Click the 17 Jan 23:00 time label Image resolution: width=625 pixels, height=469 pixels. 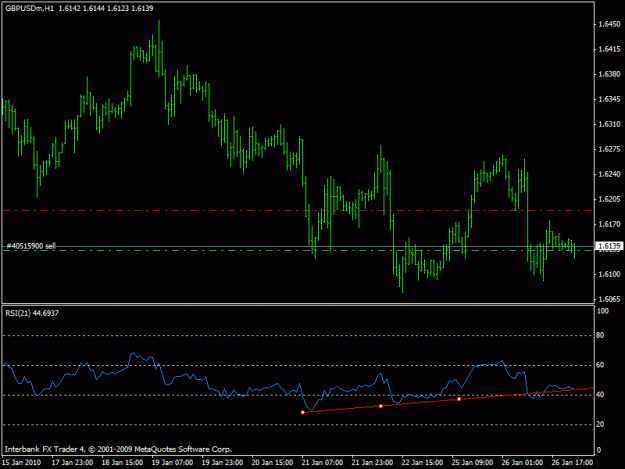pyautogui.click(x=73, y=463)
